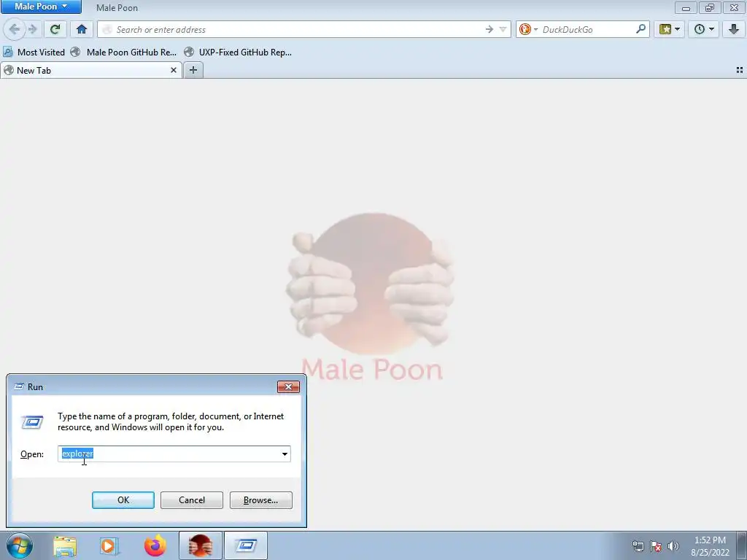Open the taskbar clock and date
Viewport: 747px width, 560px height.
pos(710,546)
